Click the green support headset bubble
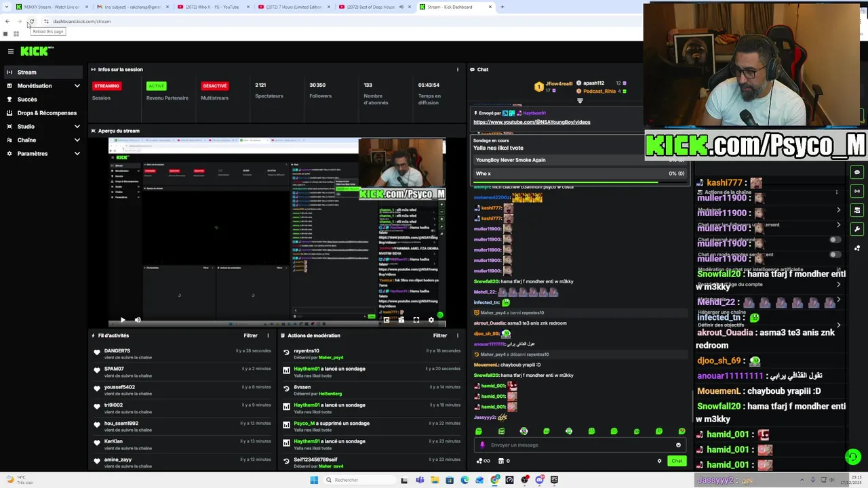 853,457
